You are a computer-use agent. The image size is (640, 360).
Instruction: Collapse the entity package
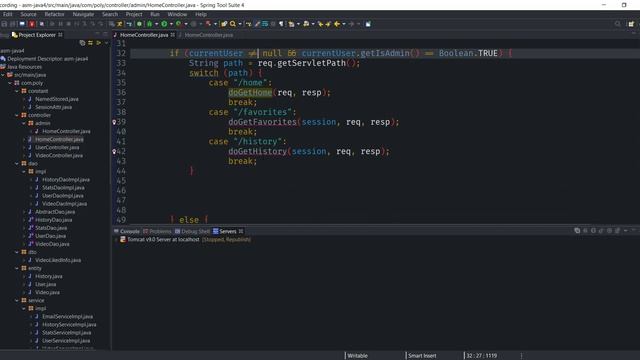coord(17,268)
